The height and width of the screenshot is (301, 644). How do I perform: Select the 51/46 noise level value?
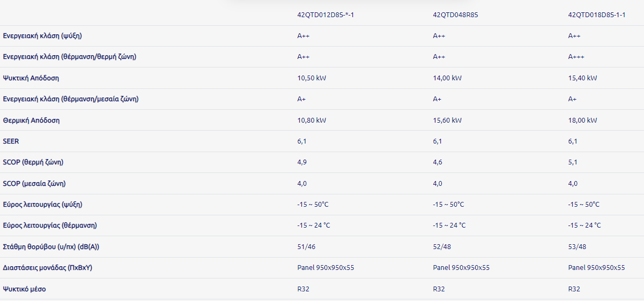[x=307, y=247]
